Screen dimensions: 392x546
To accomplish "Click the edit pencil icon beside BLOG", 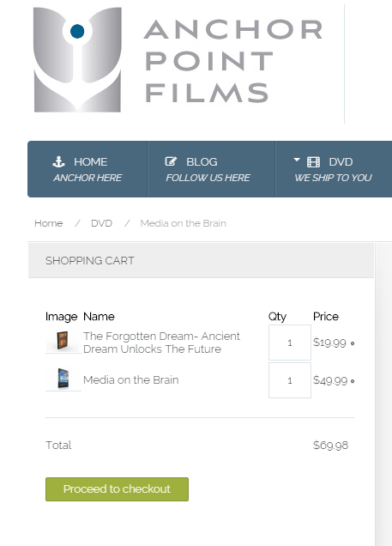I will pyautogui.click(x=171, y=161).
